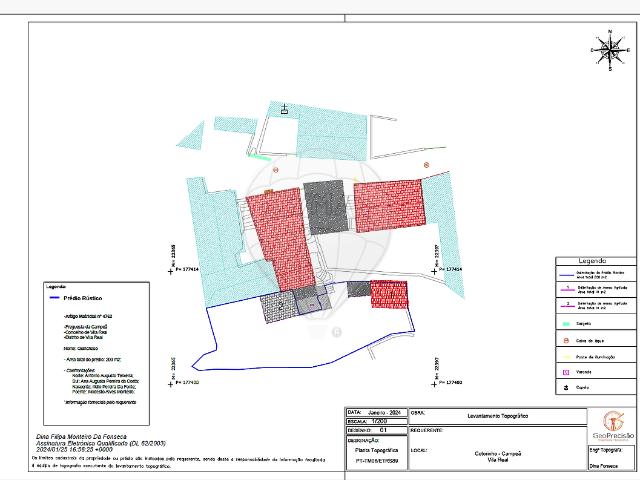Click the coordinate cross labeled P= 177414 on the right
The image size is (640, 480).
pyautogui.click(x=434, y=271)
